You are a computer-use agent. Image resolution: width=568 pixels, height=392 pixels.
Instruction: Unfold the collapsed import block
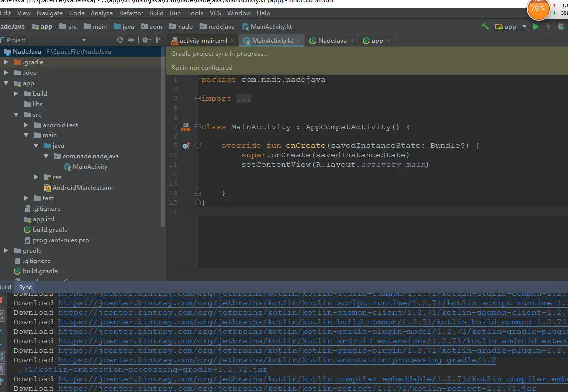(x=198, y=98)
